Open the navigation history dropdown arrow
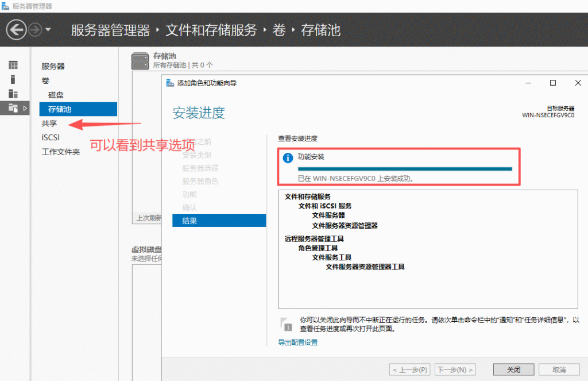588x381 pixels. tap(48, 29)
